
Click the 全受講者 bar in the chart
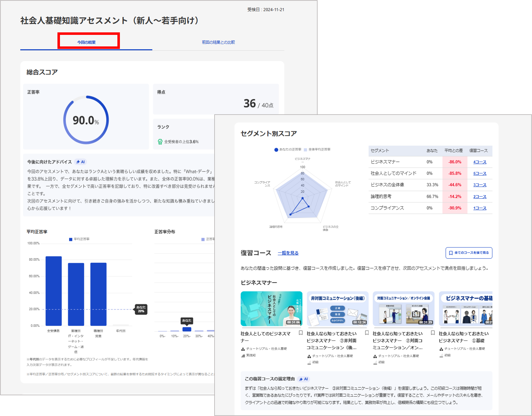[54, 291]
